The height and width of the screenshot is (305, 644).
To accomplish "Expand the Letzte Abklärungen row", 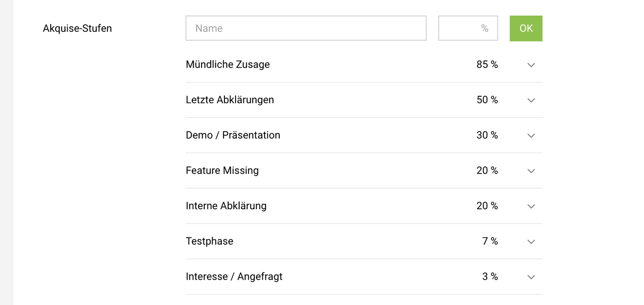I will (531, 100).
